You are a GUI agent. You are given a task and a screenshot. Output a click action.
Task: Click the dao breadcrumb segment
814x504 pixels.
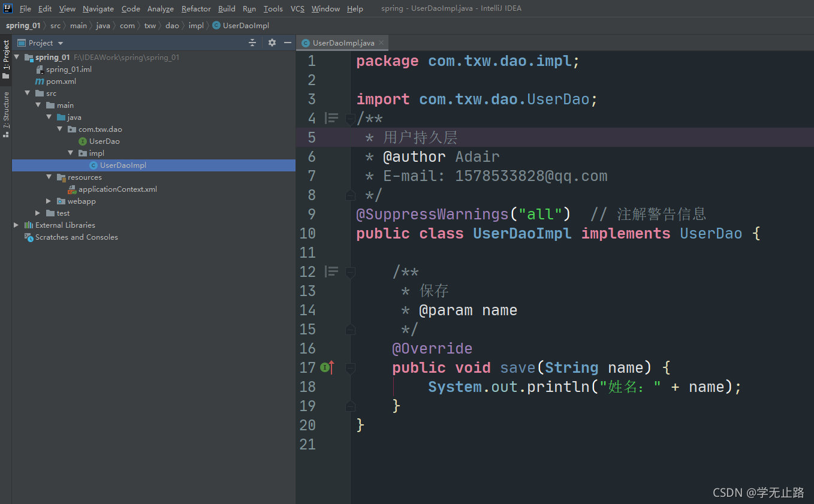coord(172,26)
